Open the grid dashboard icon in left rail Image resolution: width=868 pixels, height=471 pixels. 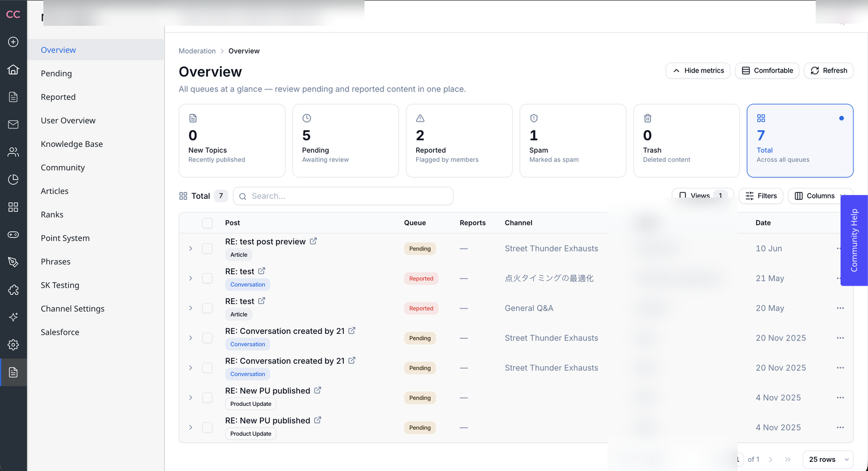tap(13, 207)
